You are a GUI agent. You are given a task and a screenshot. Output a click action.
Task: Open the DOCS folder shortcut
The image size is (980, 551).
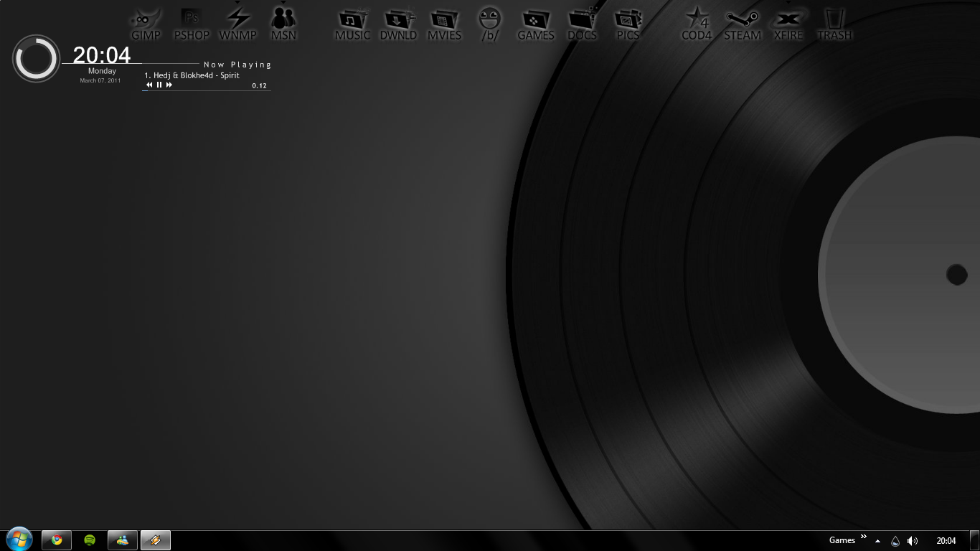[x=582, y=24]
